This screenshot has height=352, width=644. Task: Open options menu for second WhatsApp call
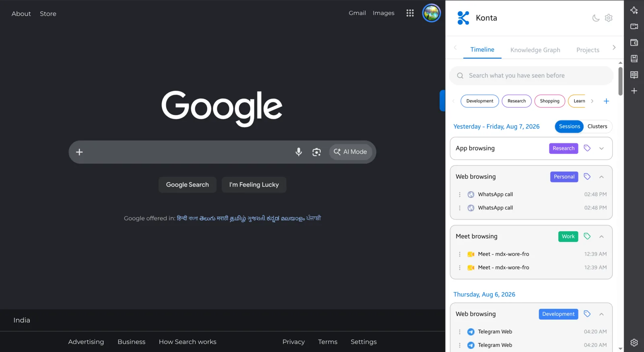[460, 208]
